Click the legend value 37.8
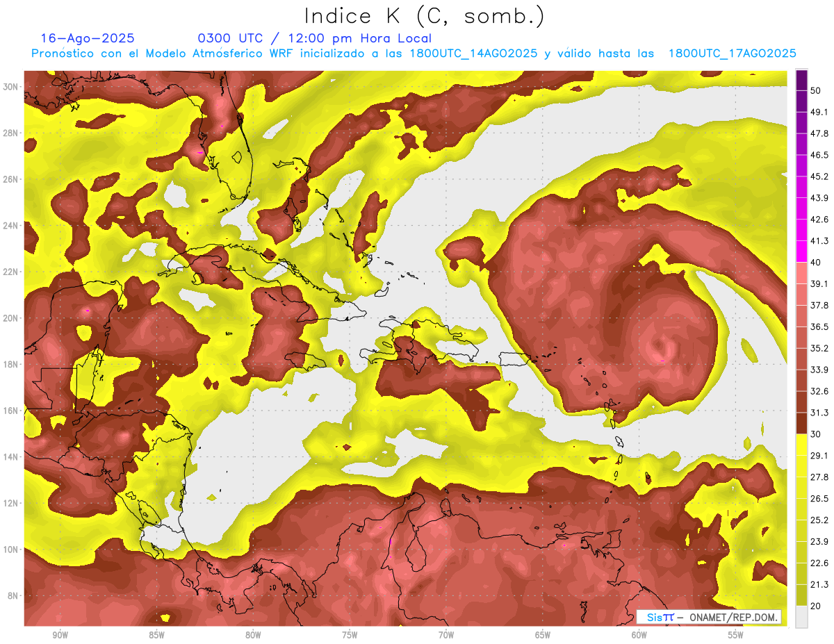This screenshot has height=644, width=834. [x=819, y=306]
